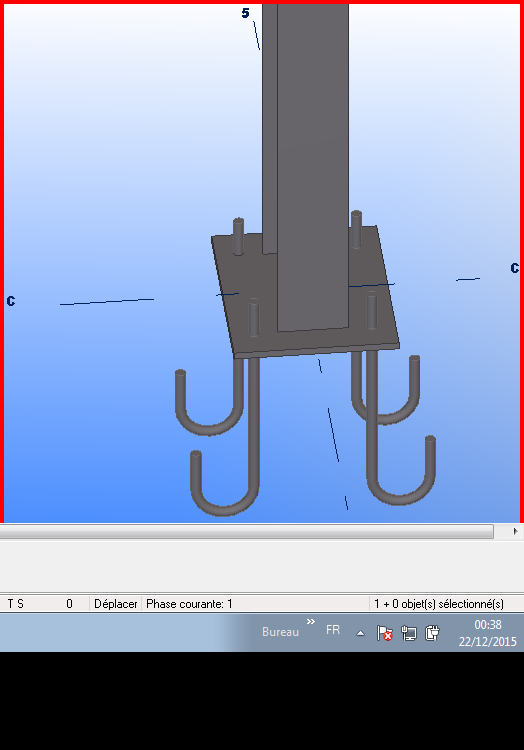Open the network connection tray icon
This screenshot has width=524, height=750.
(x=409, y=633)
